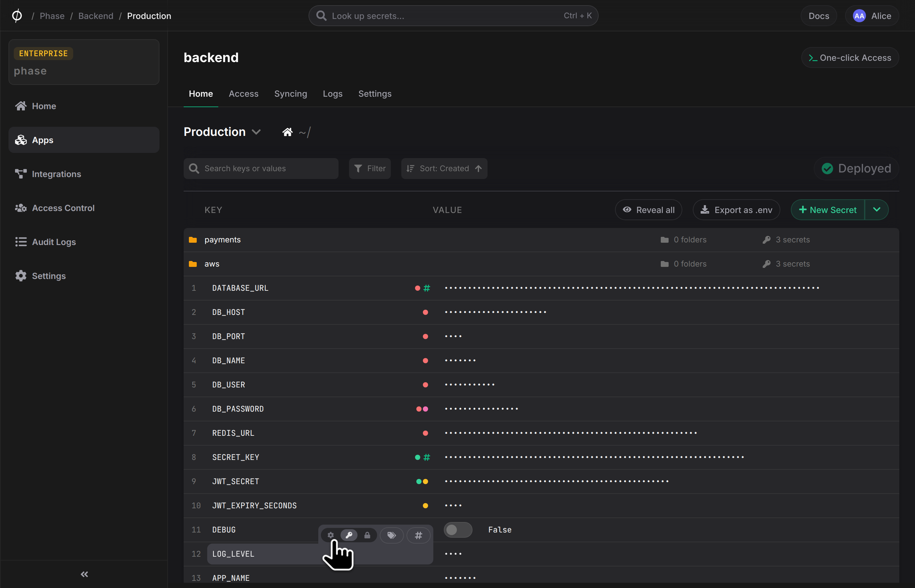Click the ~/ path text
This screenshot has width=915, height=588.
(304, 132)
